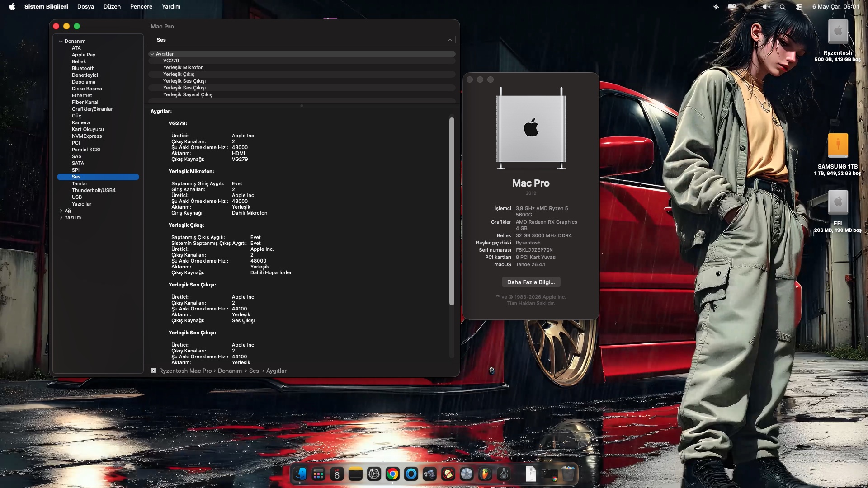This screenshot has height=488, width=868.
Task: Click Donanım in the path bar
Action: point(230,371)
